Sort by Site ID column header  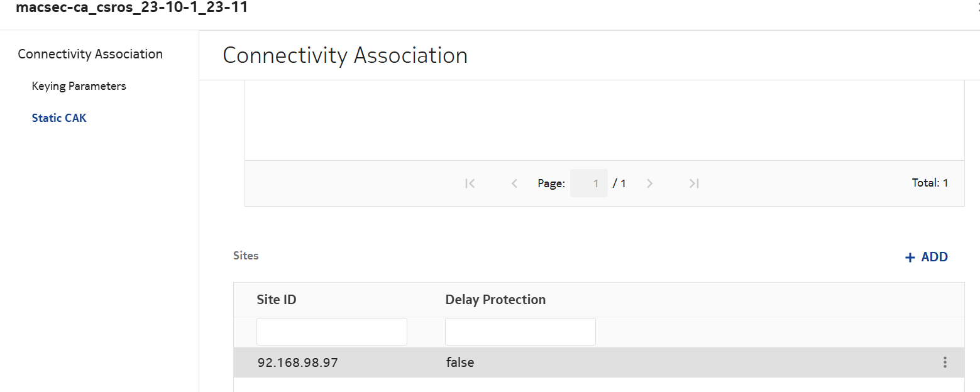(277, 300)
